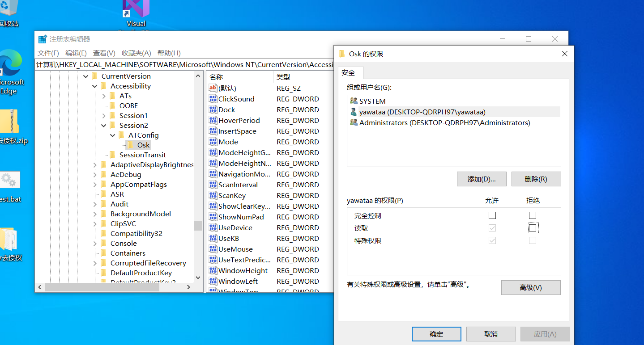The width and height of the screenshot is (644, 345).
Task: Click the SYSTEM group icon in permissions list
Action: click(354, 101)
